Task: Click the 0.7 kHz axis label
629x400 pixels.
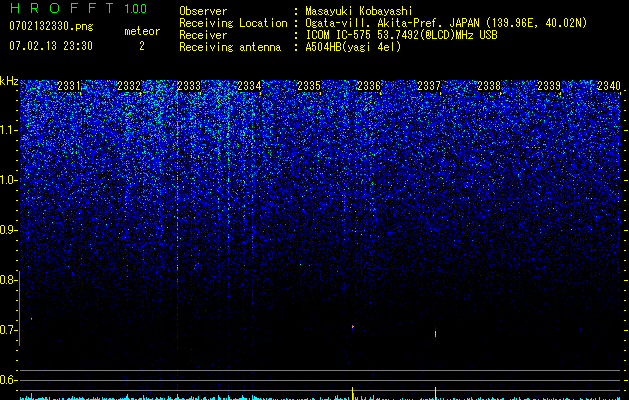Action: tap(9, 330)
